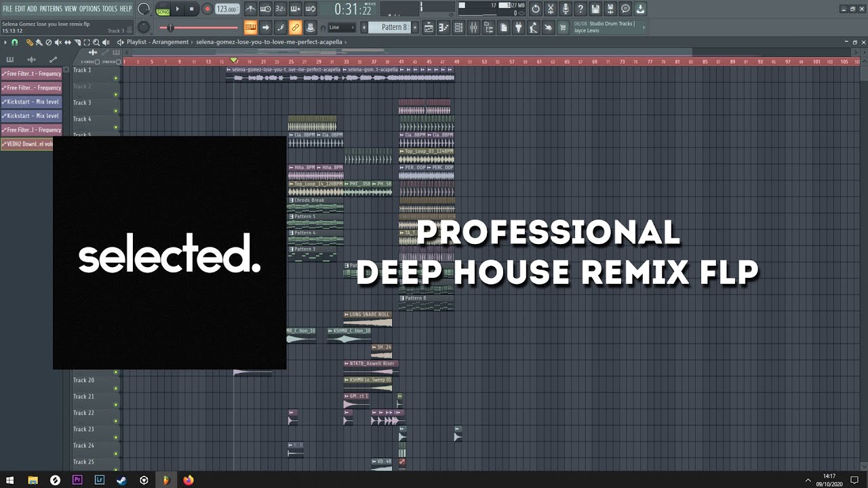Toggle auto scrolling arrow button
This screenshot has width=868, height=488.
[265, 27]
